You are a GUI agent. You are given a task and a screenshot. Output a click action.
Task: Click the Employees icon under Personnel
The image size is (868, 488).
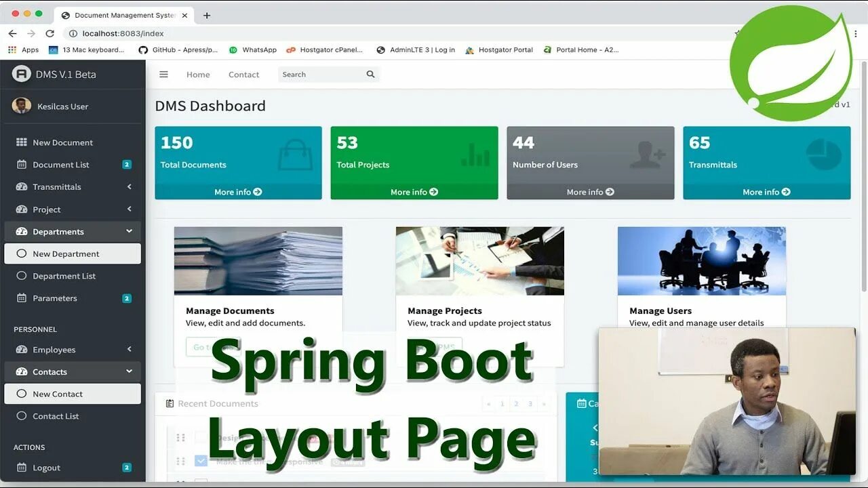coord(21,349)
